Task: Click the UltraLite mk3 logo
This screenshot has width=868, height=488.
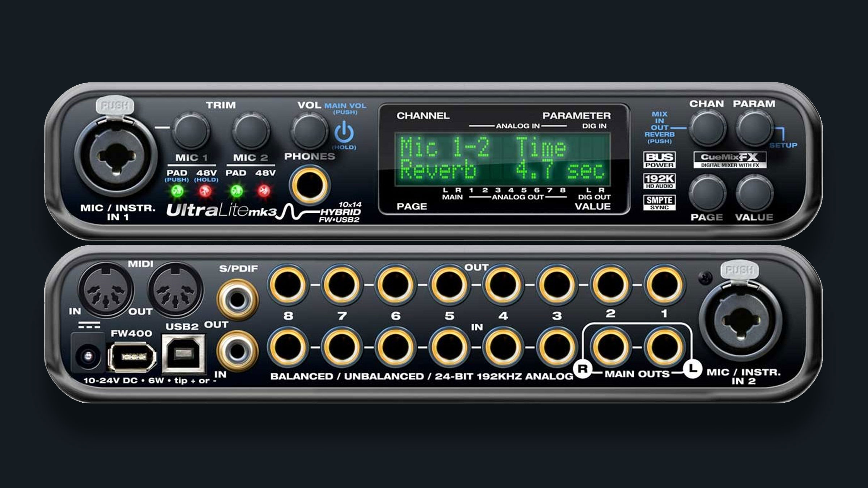Action: (x=221, y=211)
